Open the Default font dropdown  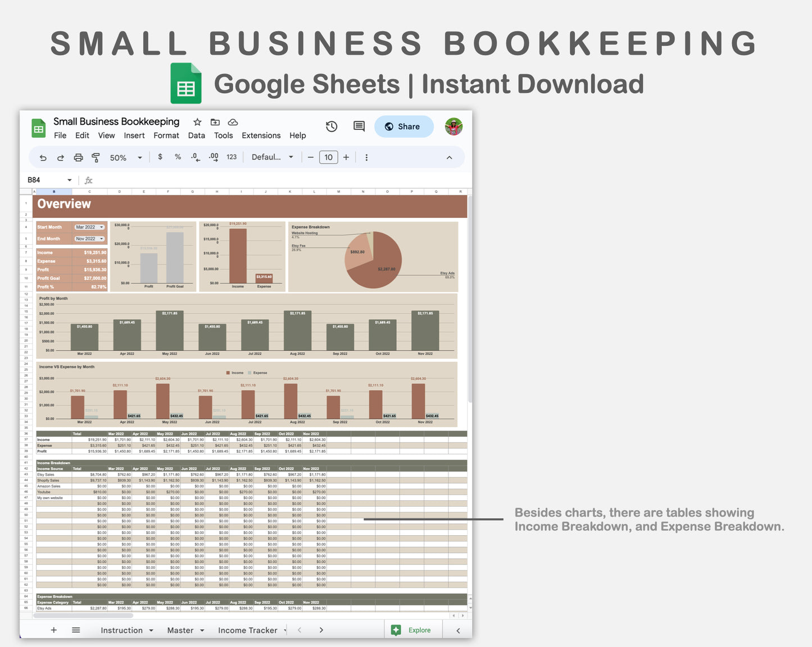coord(272,157)
